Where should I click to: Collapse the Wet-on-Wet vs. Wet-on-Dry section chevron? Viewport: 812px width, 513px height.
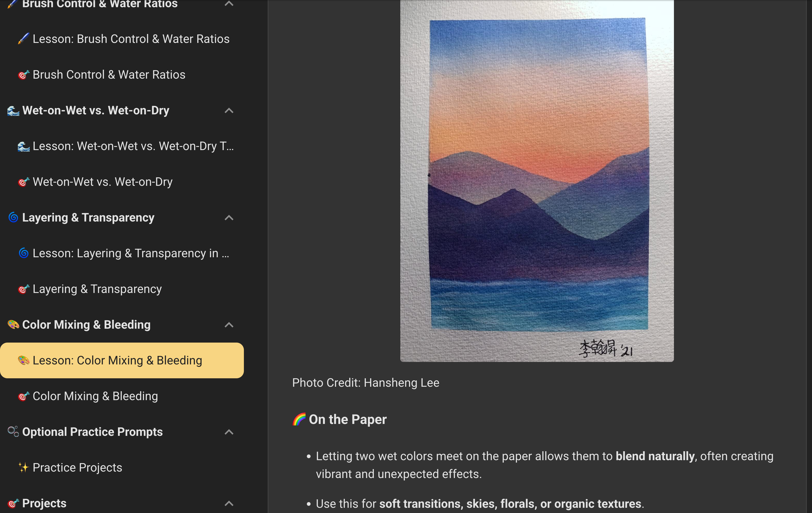(x=229, y=111)
